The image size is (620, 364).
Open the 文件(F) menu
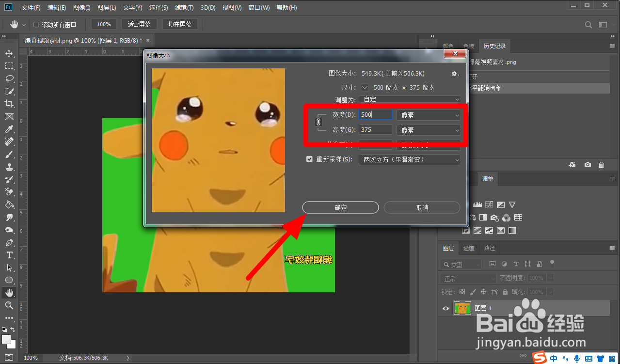[31, 8]
